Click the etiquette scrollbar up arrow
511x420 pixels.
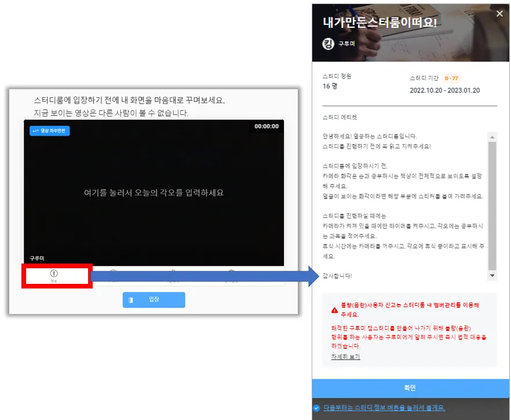click(492, 137)
